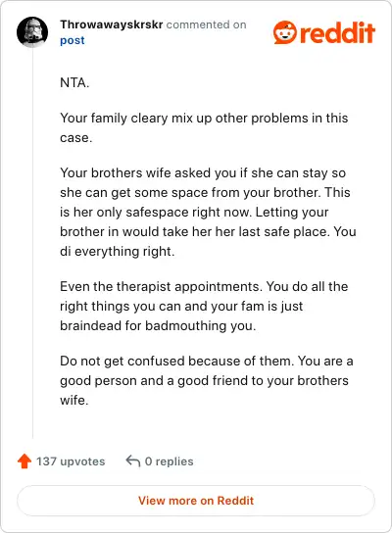Click the reply arrow icon
392x533 pixels.
[x=133, y=461]
